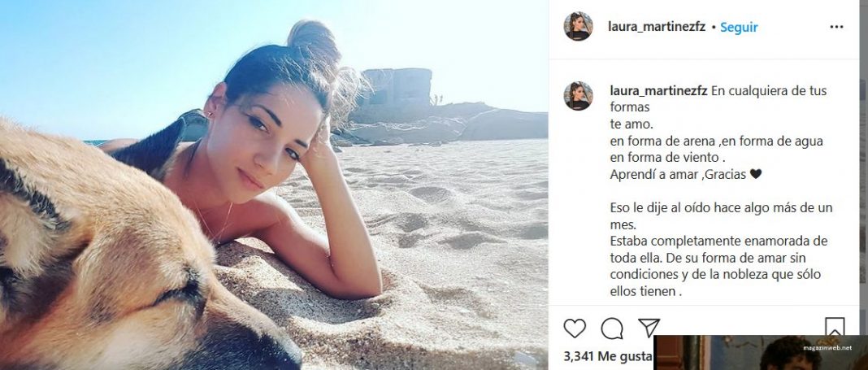
Task: Like the post with heart icon
Action: click(x=574, y=329)
